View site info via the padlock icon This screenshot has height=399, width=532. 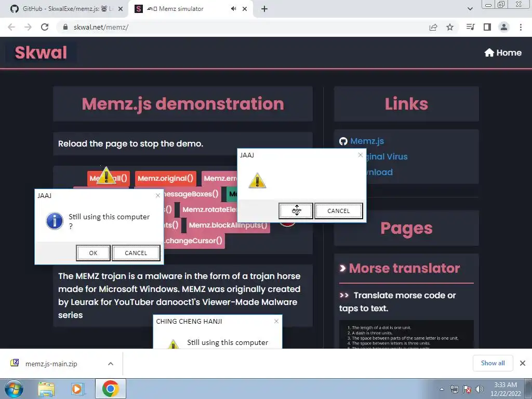click(66, 27)
